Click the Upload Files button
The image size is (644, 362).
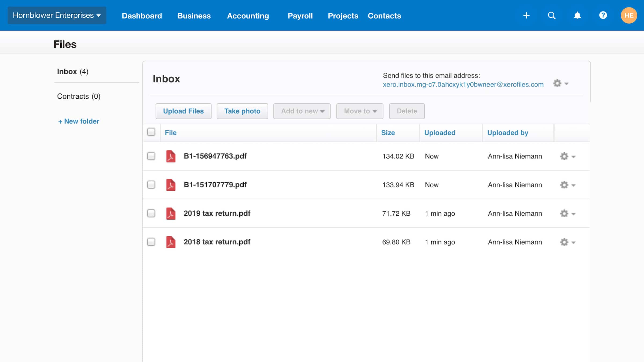[183, 111]
